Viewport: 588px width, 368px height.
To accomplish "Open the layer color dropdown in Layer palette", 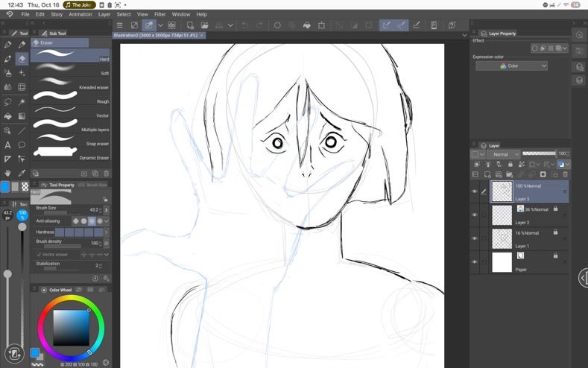I will point(567,164).
